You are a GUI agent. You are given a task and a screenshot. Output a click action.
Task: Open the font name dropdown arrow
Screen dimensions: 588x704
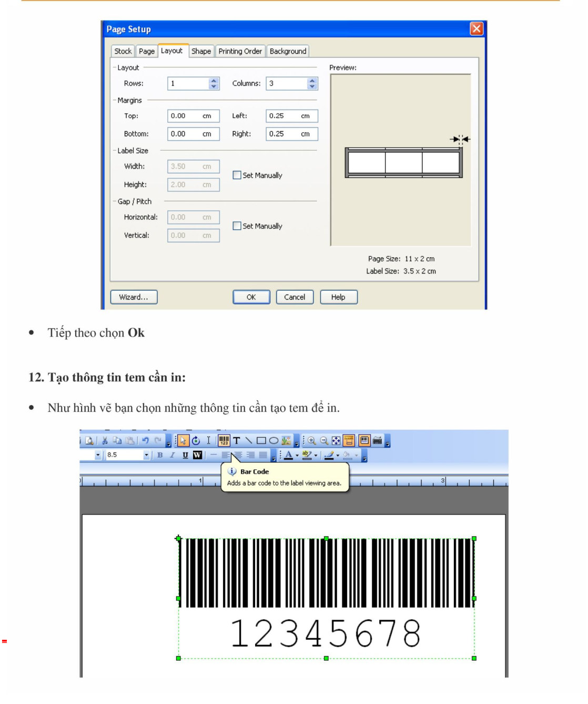(98, 455)
